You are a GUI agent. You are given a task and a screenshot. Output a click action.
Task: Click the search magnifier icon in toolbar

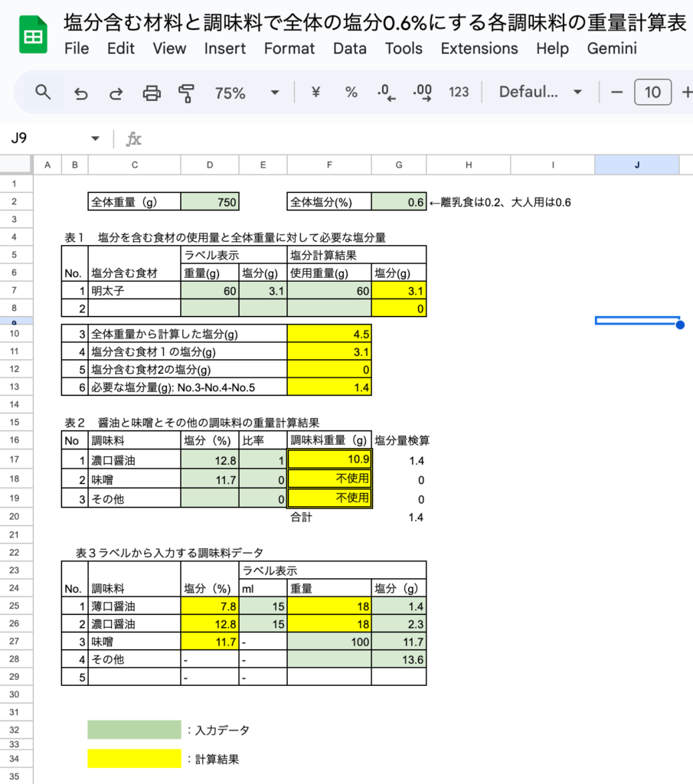pos(44,93)
